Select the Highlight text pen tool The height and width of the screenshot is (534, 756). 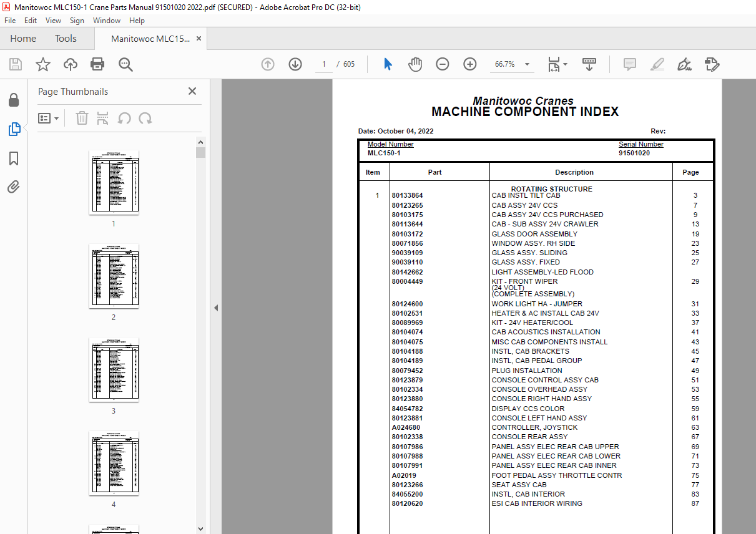coord(657,64)
